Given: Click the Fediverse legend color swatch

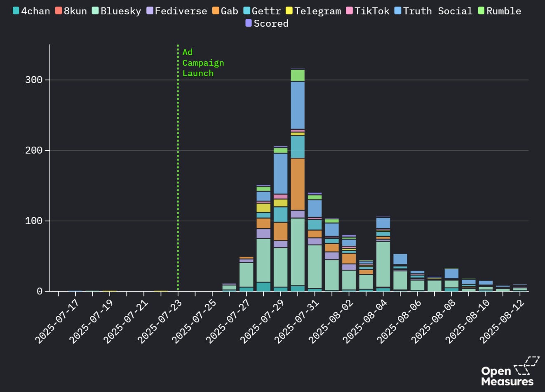Looking at the screenshot, I should coord(150,10).
